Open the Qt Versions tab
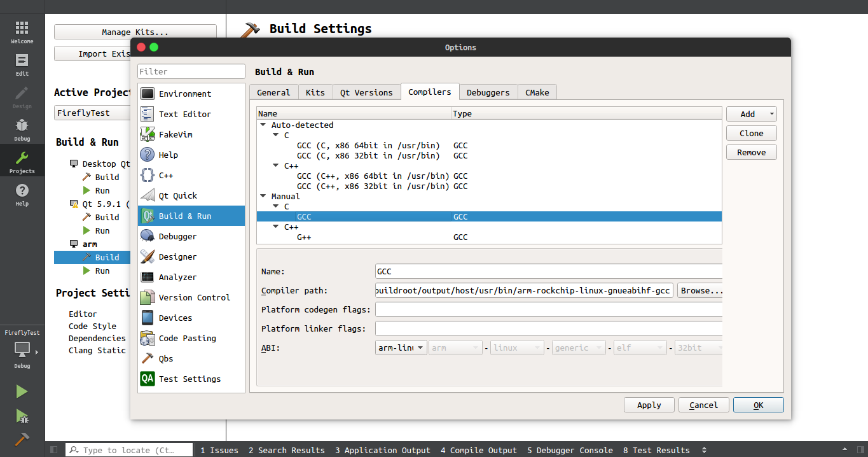Viewport: 868px width, 457px height. click(366, 92)
